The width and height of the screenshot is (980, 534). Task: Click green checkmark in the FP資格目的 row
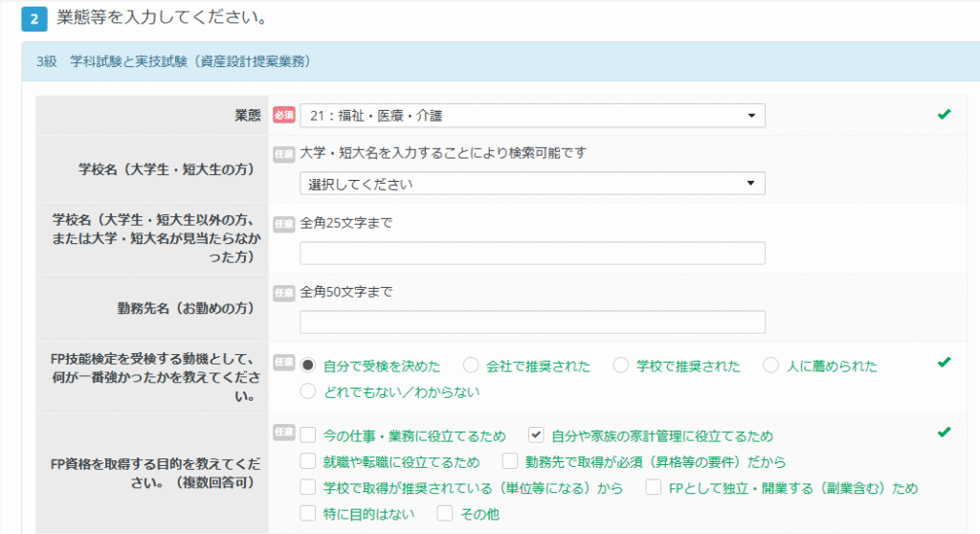944,432
